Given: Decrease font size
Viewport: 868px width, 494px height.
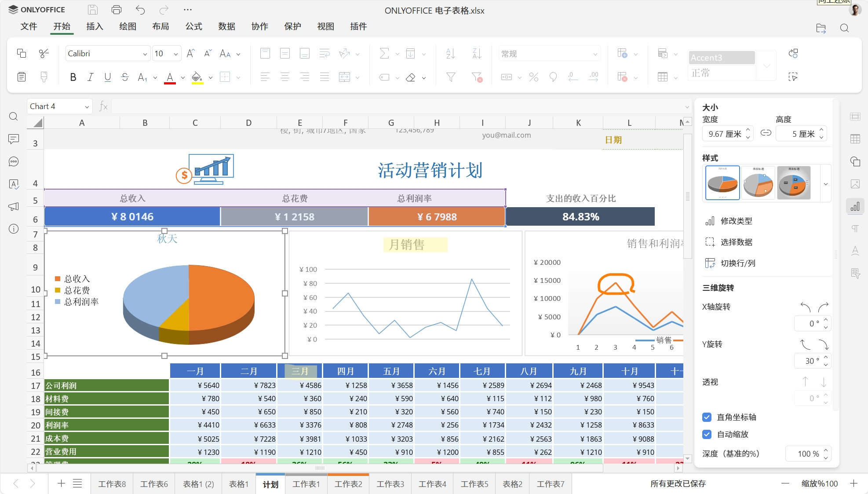Looking at the screenshot, I should pos(208,53).
